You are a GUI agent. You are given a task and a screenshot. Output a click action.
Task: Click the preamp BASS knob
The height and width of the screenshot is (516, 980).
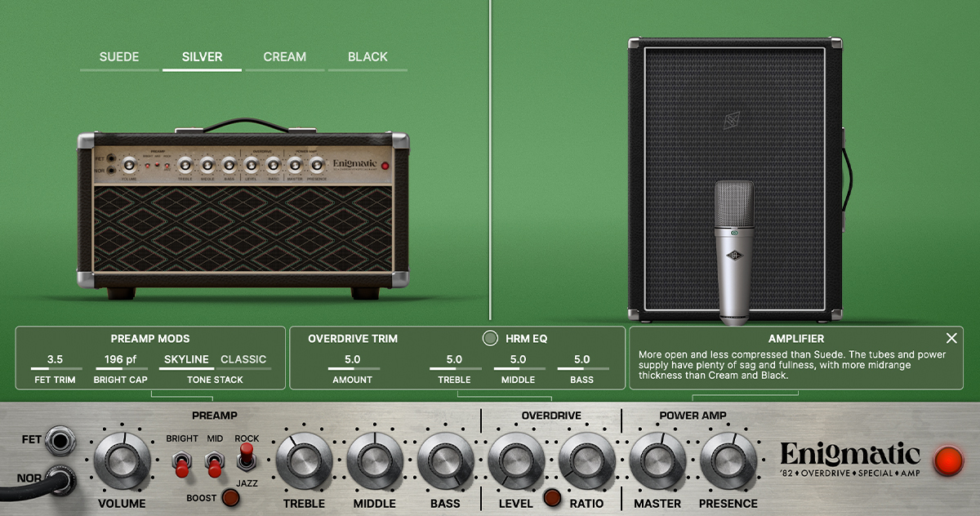pyautogui.click(x=445, y=460)
